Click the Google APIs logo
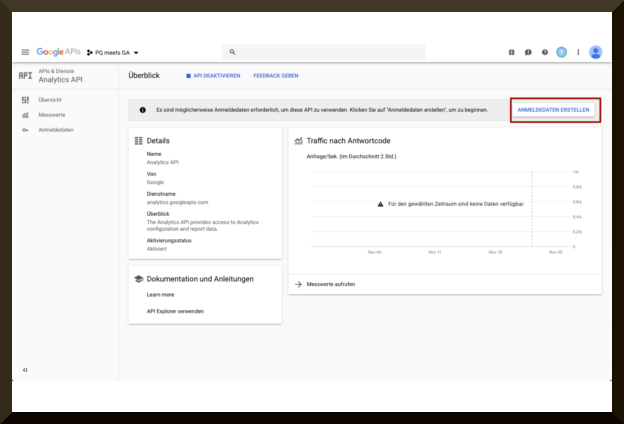 58,52
